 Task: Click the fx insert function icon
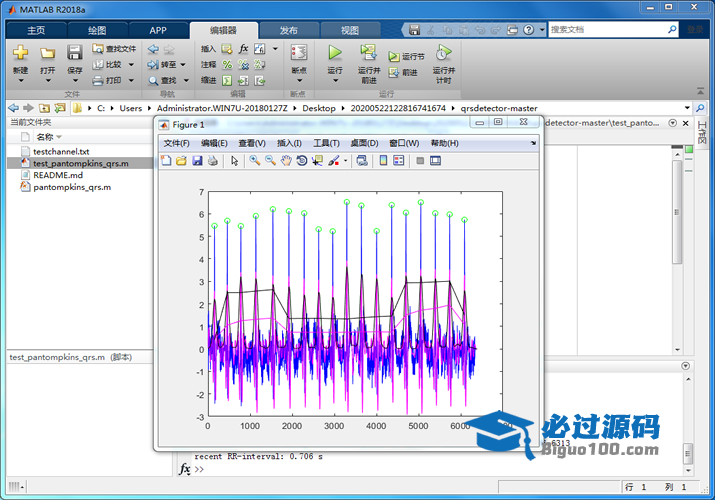244,48
